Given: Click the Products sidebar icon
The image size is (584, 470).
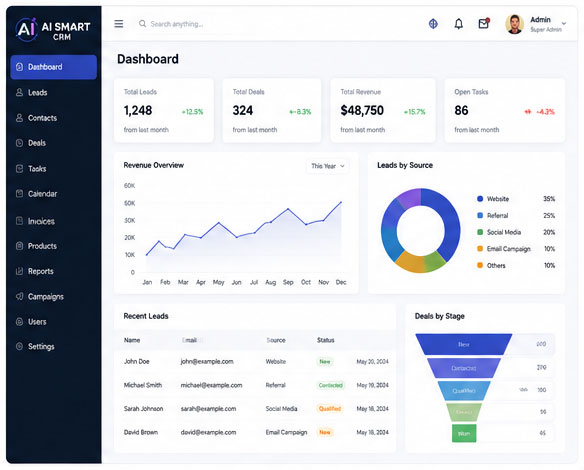Looking at the screenshot, I should point(19,246).
